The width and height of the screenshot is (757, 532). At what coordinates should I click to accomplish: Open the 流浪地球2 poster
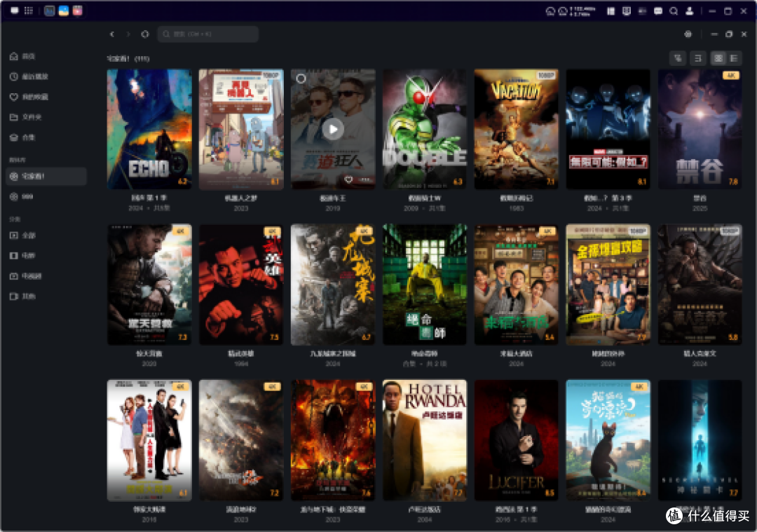pyautogui.click(x=241, y=439)
